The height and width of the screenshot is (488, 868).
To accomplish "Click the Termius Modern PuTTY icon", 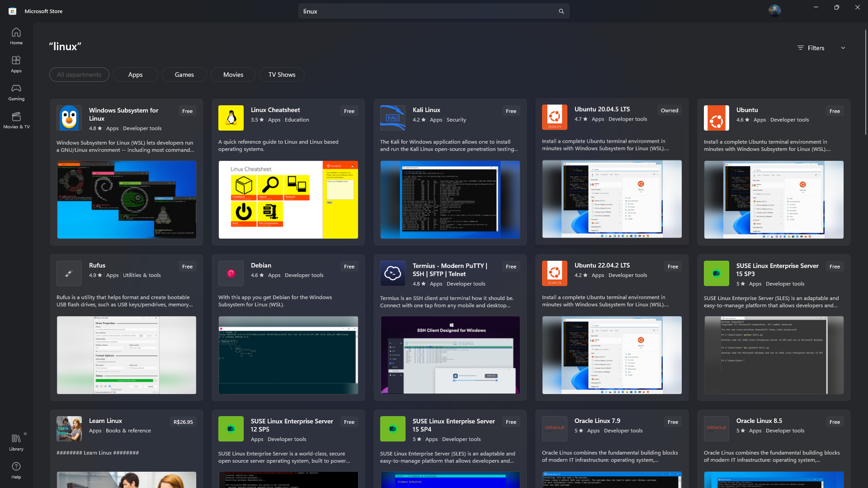I will (392, 273).
